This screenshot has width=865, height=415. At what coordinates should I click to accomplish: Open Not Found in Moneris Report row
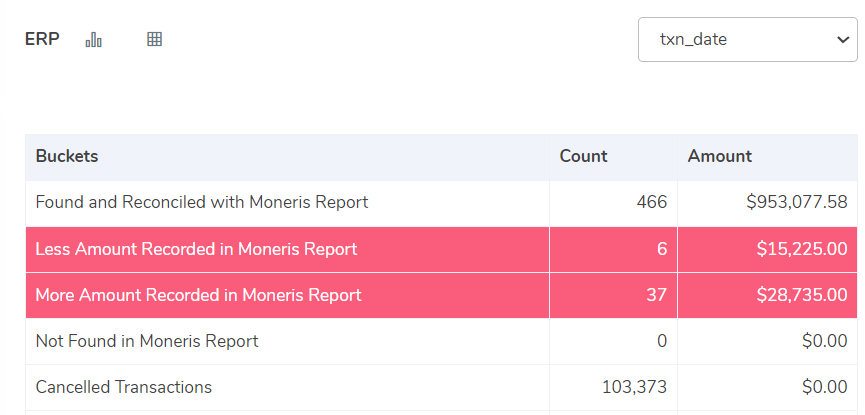[x=441, y=342]
